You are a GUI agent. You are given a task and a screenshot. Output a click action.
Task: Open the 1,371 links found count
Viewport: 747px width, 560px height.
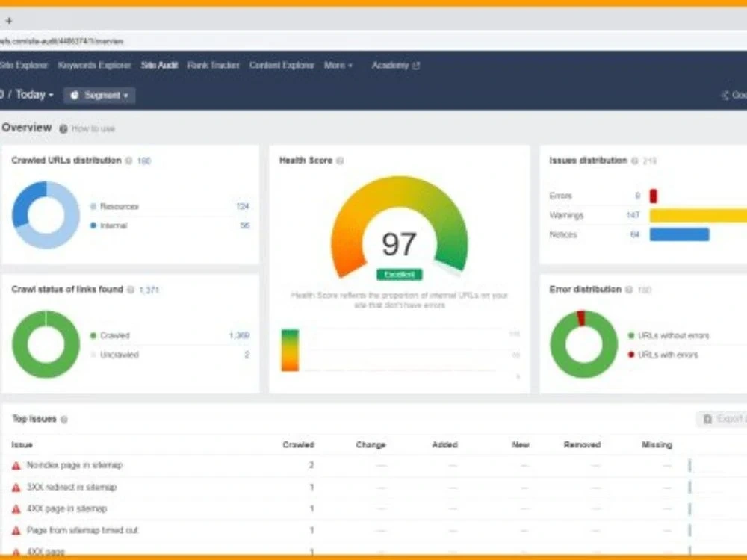[149, 290]
